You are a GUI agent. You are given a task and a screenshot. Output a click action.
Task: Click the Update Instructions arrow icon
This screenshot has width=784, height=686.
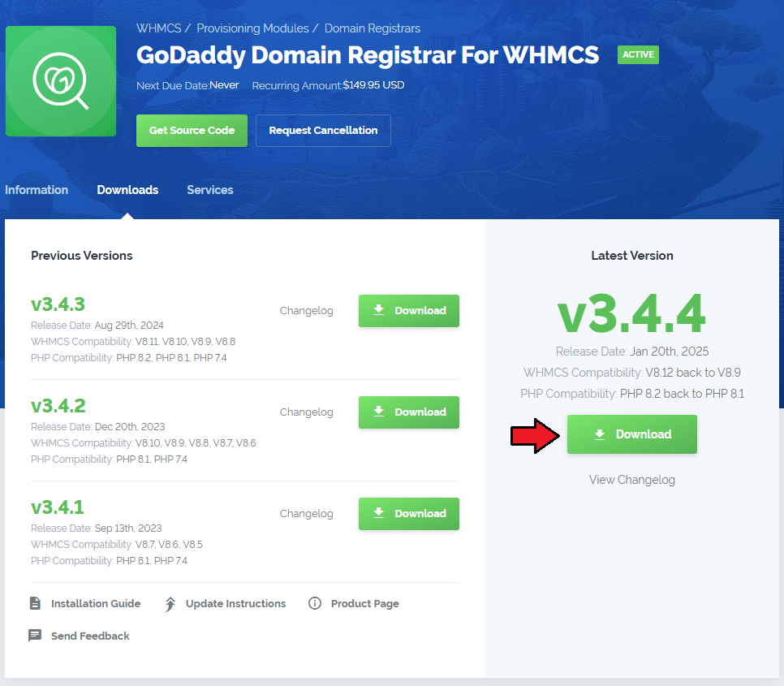point(170,604)
